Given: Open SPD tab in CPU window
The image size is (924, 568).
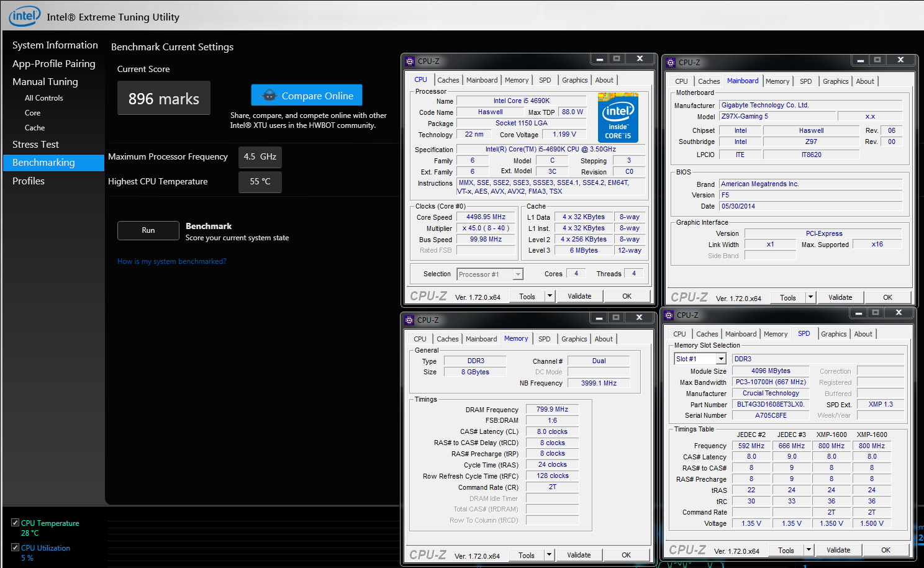Looking at the screenshot, I should click(x=545, y=80).
